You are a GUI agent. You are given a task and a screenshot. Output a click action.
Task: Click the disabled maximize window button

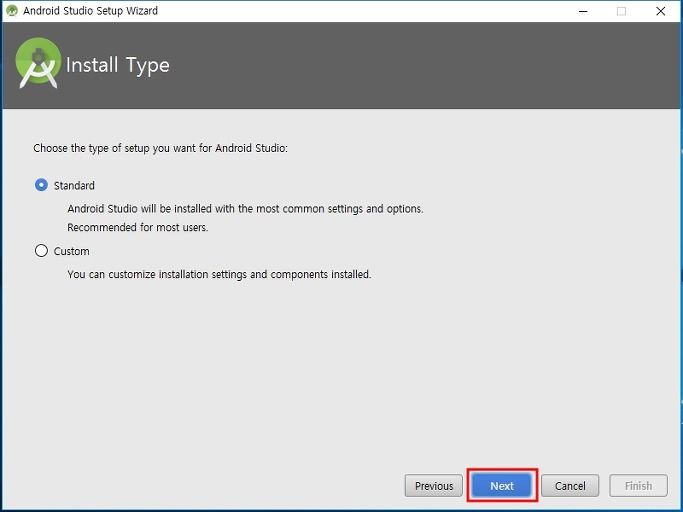point(622,11)
